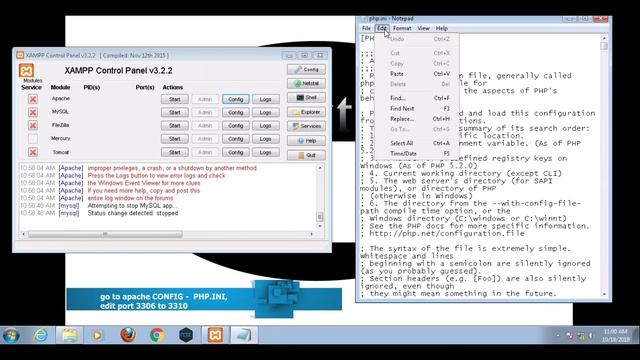Open Notepad File menu
Image resolution: width=640 pixels, height=360 pixels.
click(366, 28)
